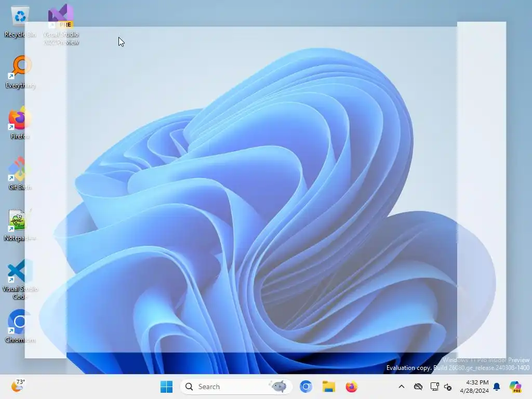
Task: Select the Visual Studio Code shortcut
Action: pos(20,280)
